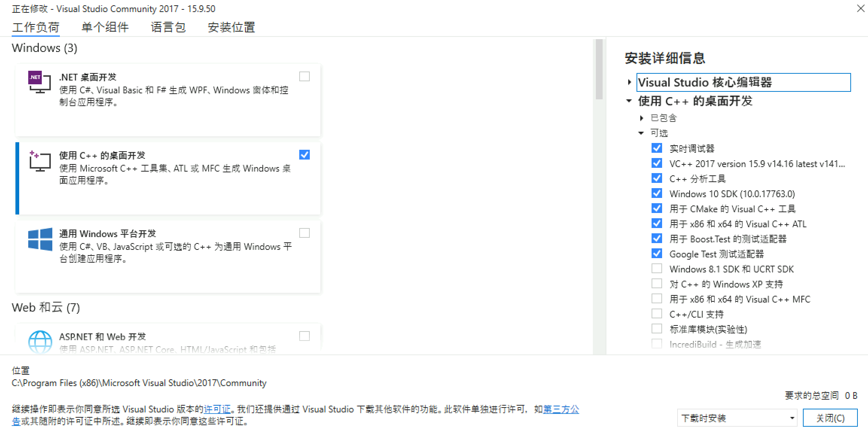868x438 pixels.
Task: Click the ASP.NET and Web globe icon
Action: 40,341
